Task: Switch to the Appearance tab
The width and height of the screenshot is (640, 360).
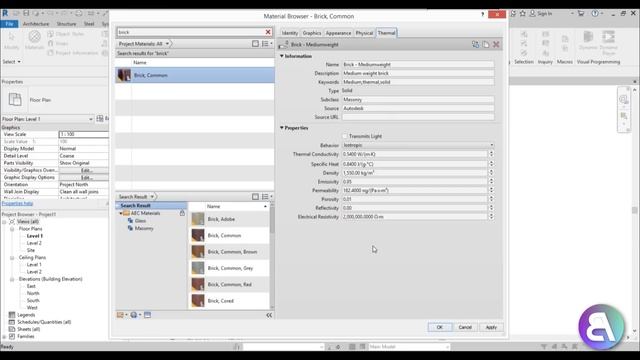Action: click(338, 33)
